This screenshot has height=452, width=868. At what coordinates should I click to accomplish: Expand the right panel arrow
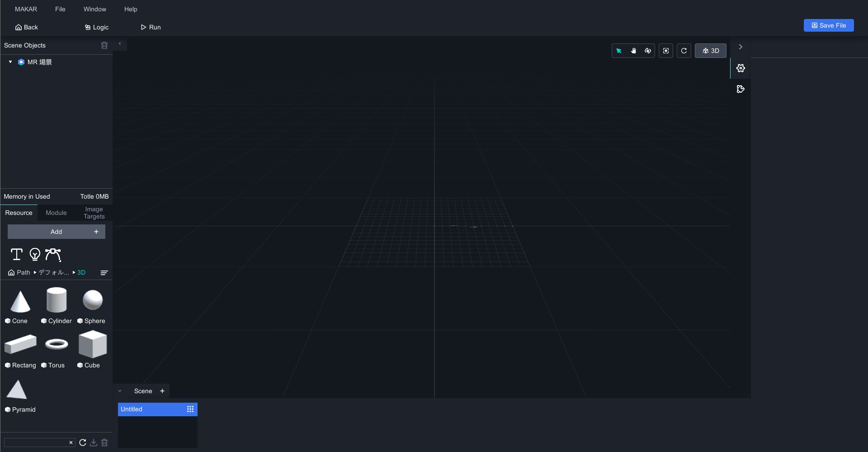pos(741,47)
